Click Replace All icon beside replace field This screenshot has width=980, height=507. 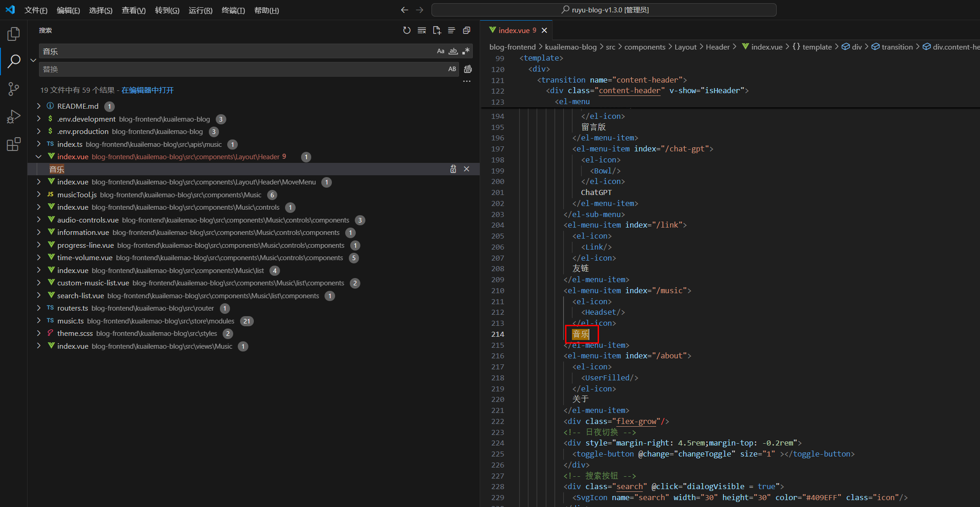click(x=468, y=69)
